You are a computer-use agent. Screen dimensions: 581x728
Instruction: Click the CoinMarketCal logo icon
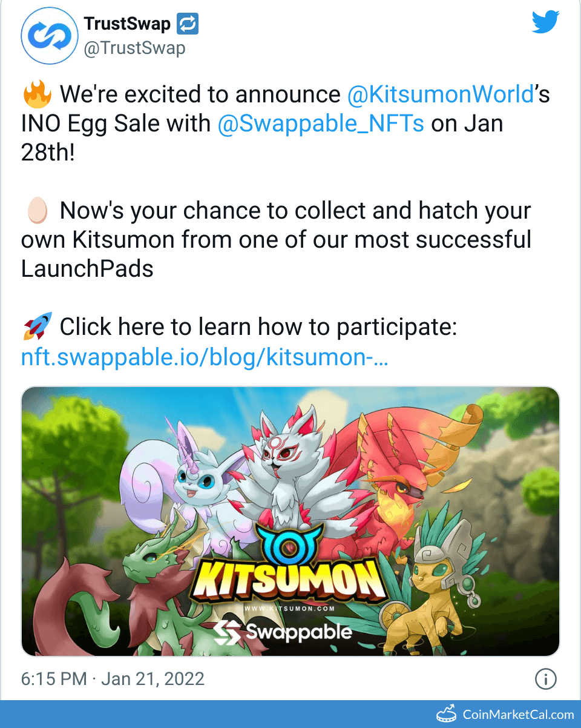(x=446, y=713)
